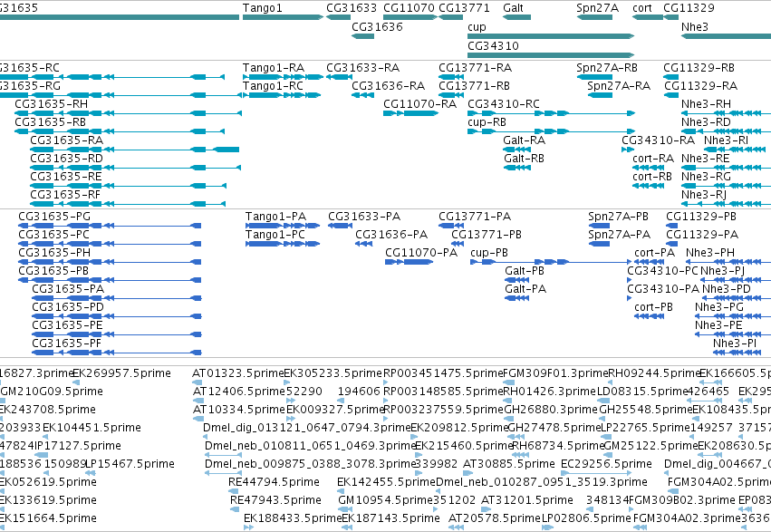Click protein label CG31635-PG
The width and height of the screenshot is (771, 532).
54,217
